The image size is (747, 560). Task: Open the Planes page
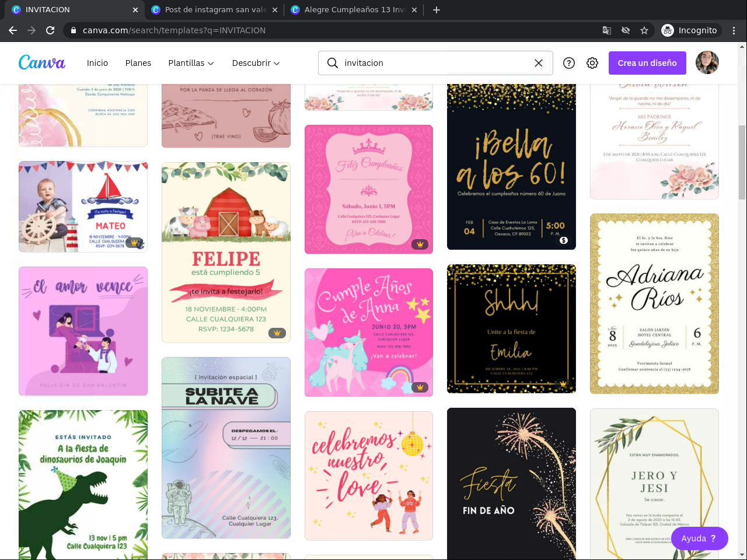pyautogui.click(x=138, y=63)
